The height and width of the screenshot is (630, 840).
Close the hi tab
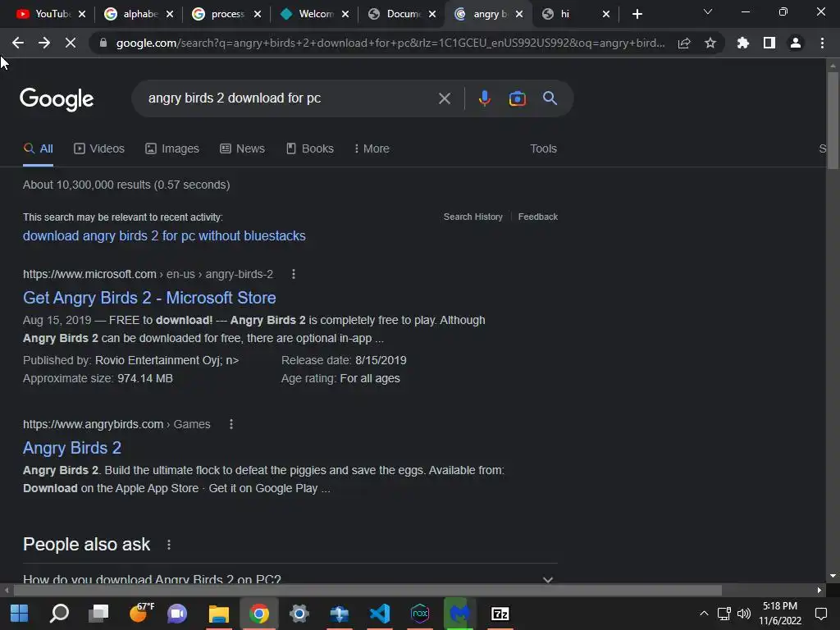click(x=606, y=15)
